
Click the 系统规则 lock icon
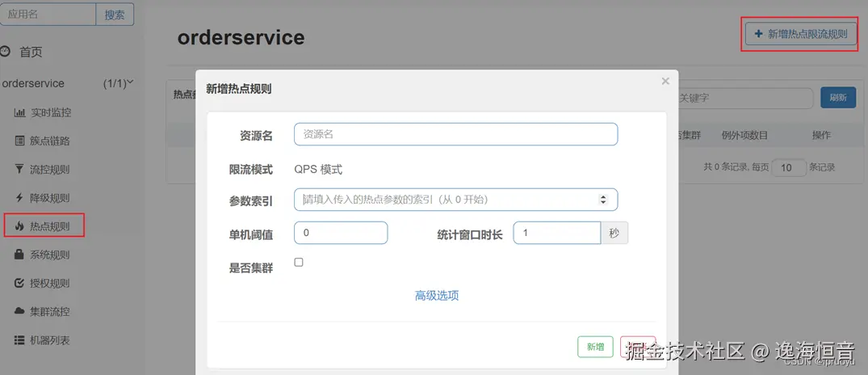(x=19, y=255)
